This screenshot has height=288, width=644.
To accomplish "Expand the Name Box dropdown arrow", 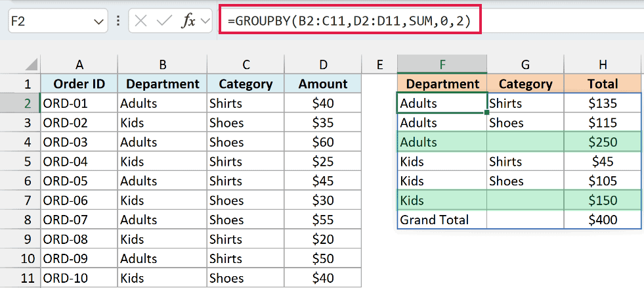I will [x=98, y=22].
